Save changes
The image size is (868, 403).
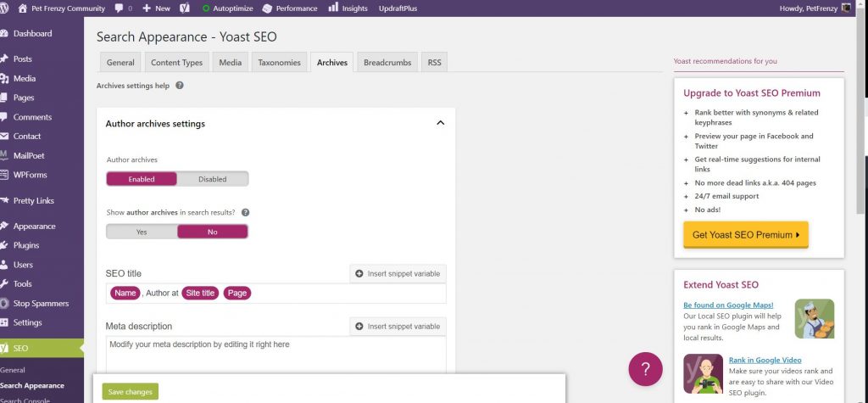coord(130,391)
